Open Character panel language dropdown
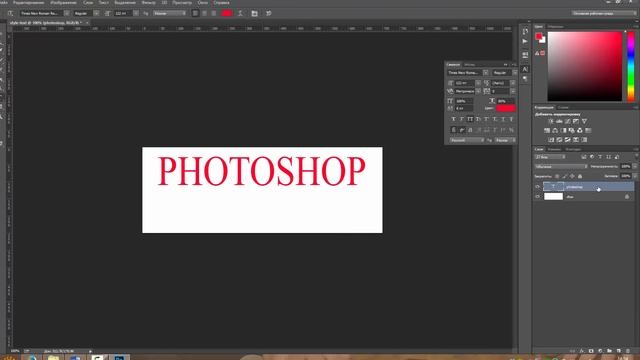This screenshot has width=640, height=360. [x=466, y=140]
